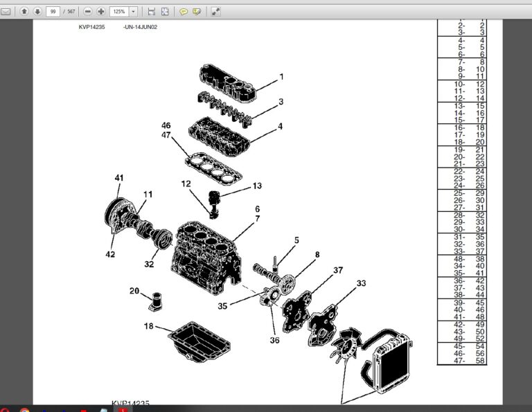Click callout number 32 below crankshaft
Screen dimensions: 532x412
[149, 264]
